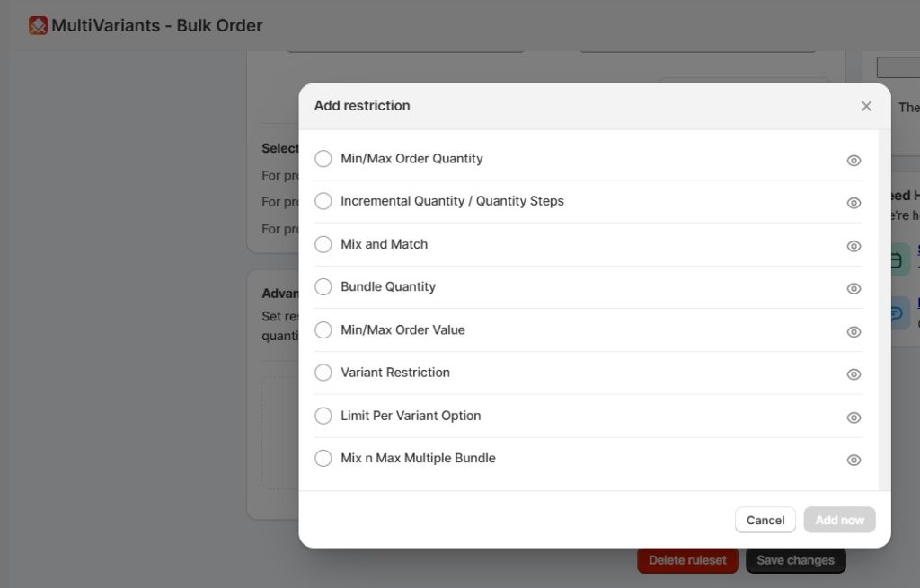Click the MultiVariants app logo icon
The image size is (920, 588).
coord(38,25)
